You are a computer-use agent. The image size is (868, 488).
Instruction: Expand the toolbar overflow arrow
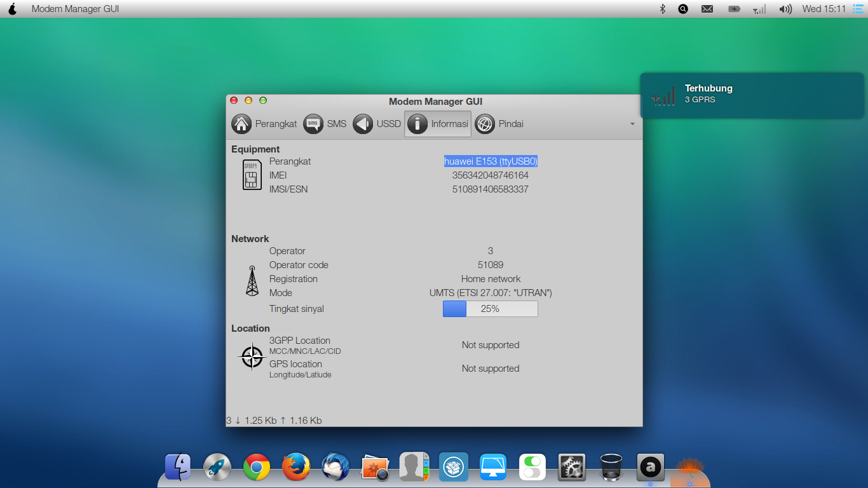632,124
